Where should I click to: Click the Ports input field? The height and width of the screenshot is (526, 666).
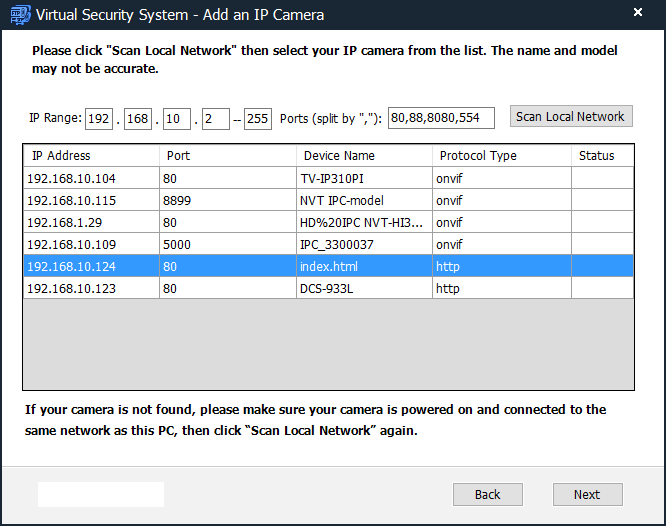click(440, 118)
